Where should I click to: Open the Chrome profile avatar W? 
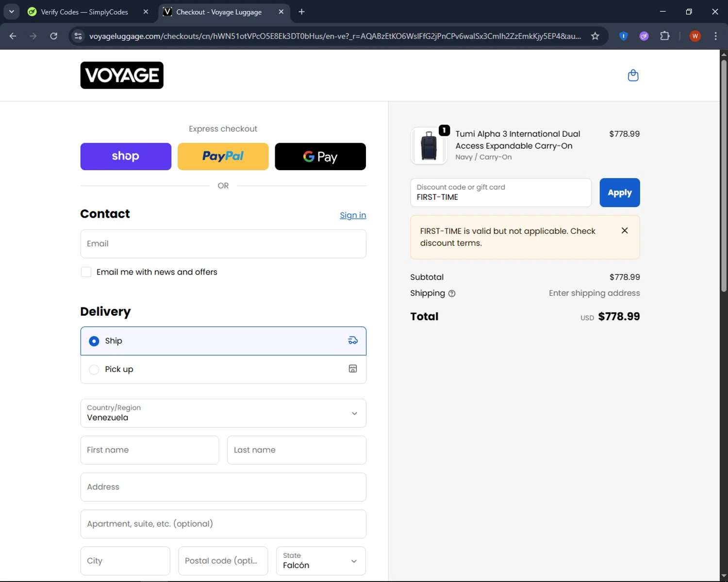click(x=695, y=36)
